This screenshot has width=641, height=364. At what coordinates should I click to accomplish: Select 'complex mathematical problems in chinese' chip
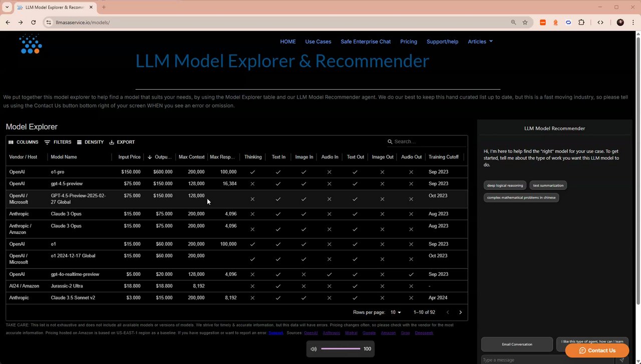(x=521, y=197)
